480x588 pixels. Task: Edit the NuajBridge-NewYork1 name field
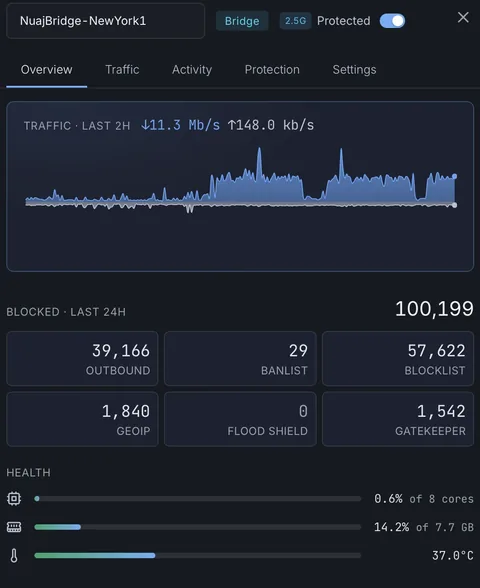105,21
